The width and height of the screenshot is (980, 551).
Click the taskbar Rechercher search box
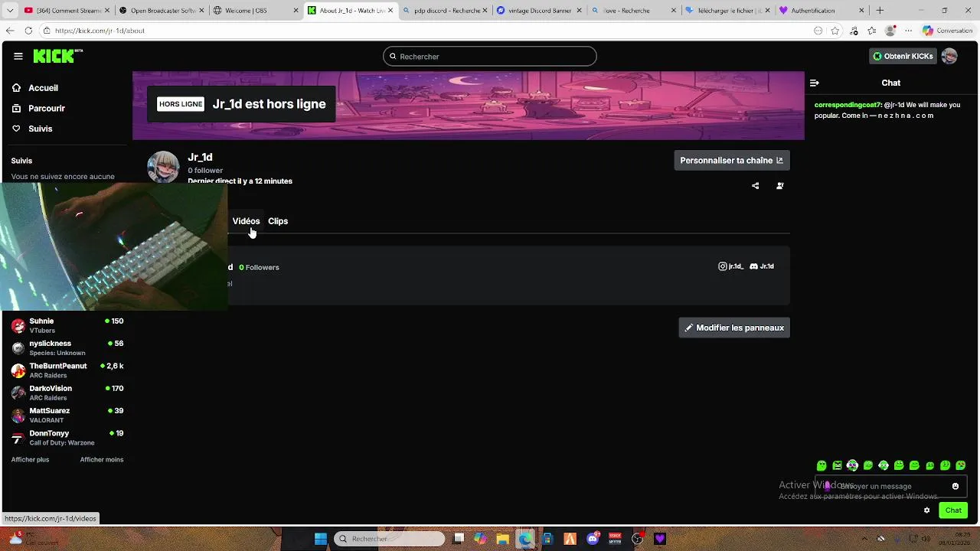tap(389, 539)
